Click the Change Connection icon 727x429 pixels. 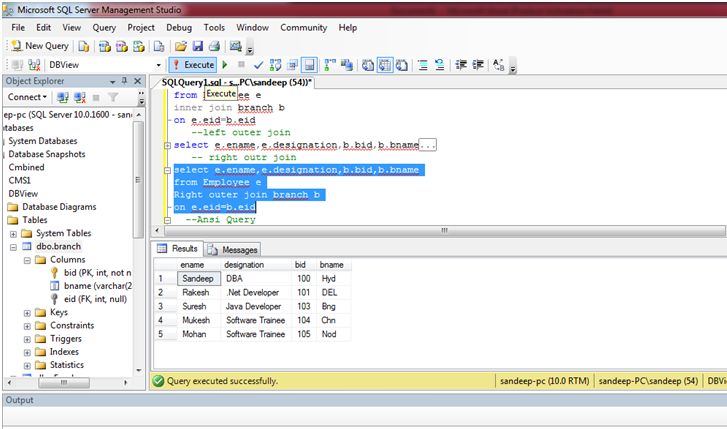[34, 65]
